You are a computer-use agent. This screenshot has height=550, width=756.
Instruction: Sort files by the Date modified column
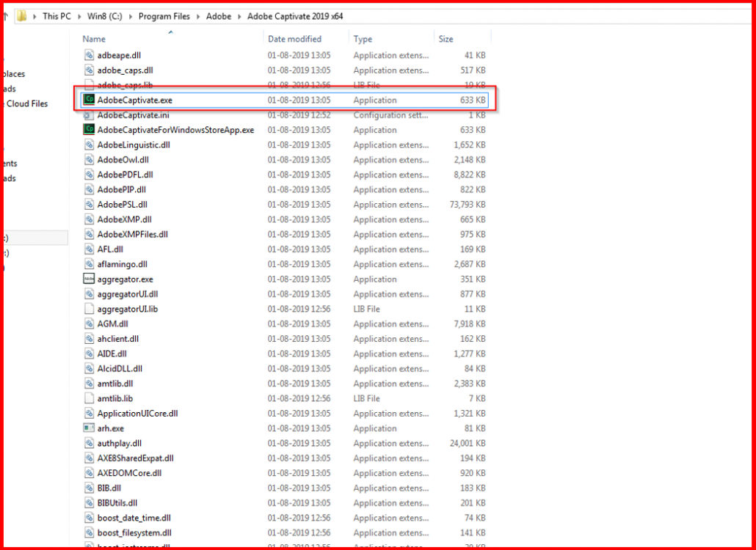pos(297,38)
